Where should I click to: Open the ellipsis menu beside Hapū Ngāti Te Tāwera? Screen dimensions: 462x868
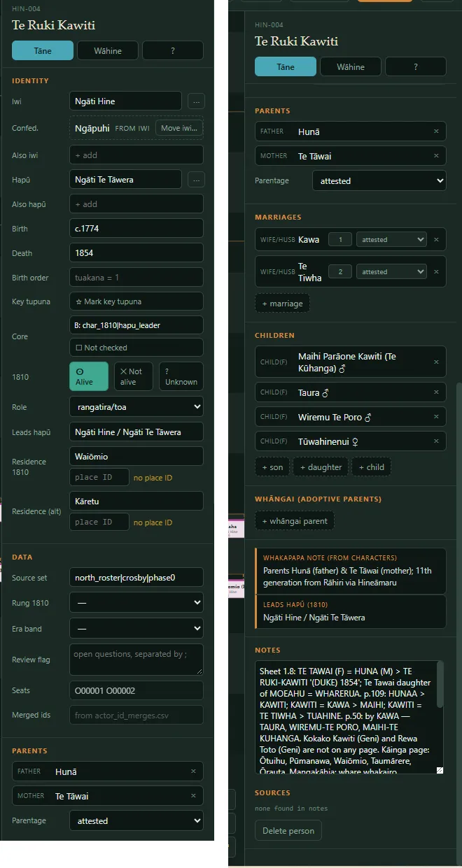(x=196, y=180)
